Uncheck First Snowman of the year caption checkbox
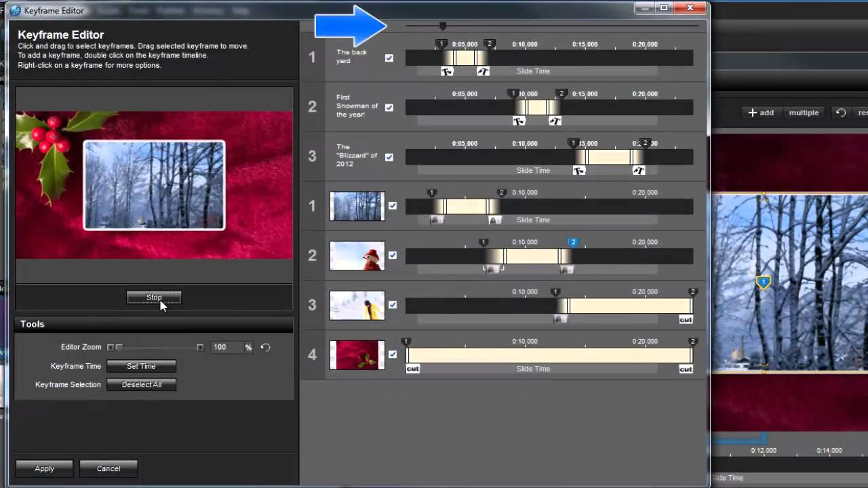 click(389, 107)
